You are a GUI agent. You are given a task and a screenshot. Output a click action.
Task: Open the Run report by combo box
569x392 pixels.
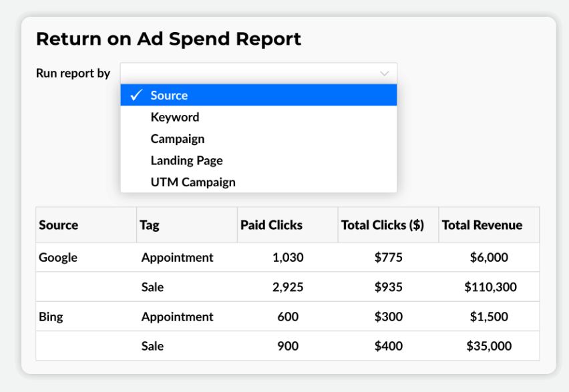pyautogui.click(x=258, y=73)
